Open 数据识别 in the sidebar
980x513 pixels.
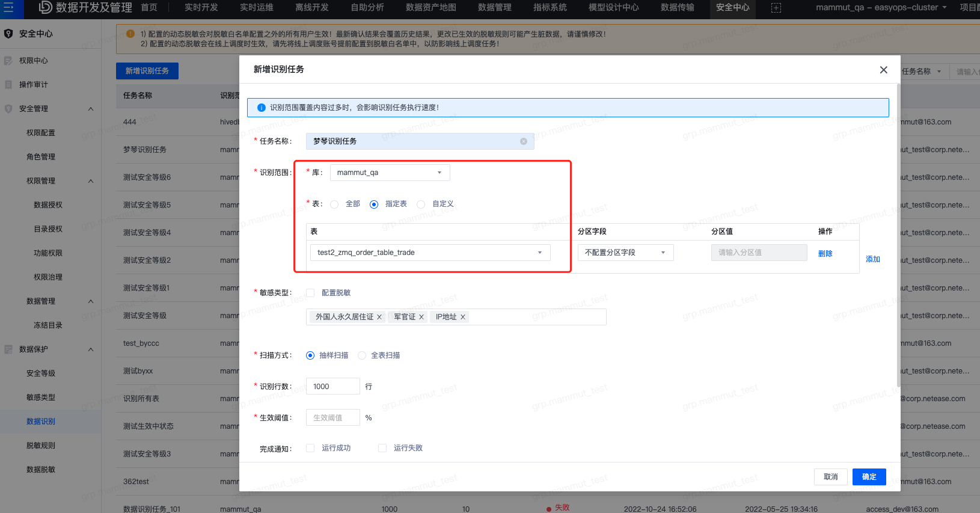tap(41, 422)
